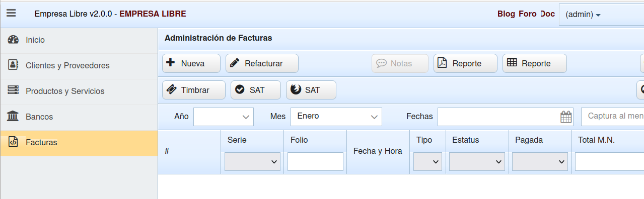Open the calendar icon in Fechas
The image size is (644, 199).
click(x=566, y=117)
